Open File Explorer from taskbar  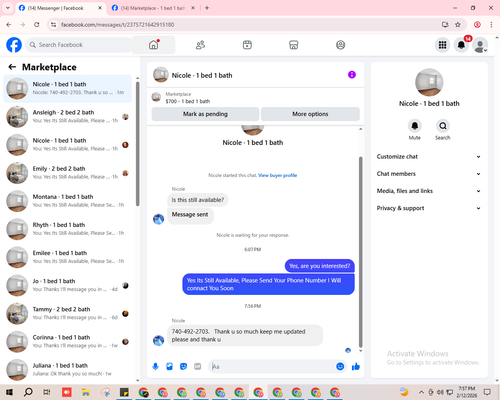click(86, 392)
